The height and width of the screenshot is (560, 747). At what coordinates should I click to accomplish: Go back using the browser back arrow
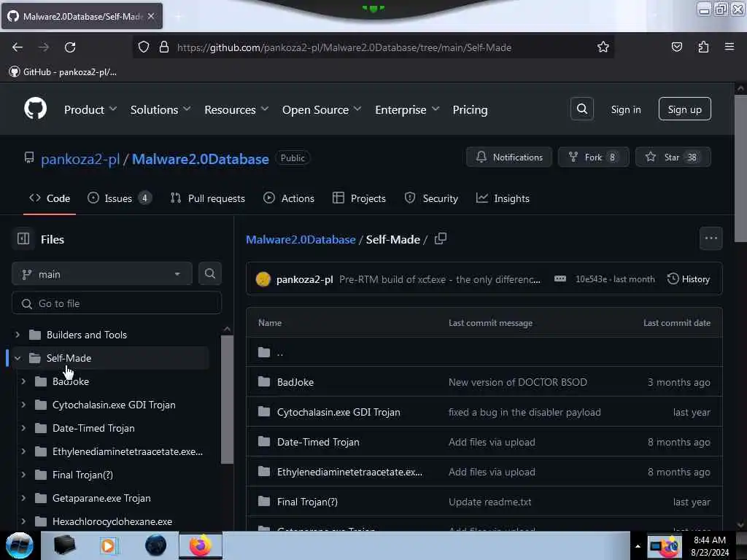point(18,47)
